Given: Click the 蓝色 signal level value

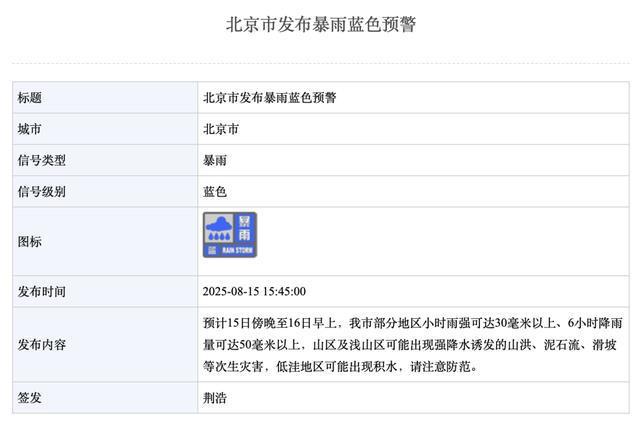Looking at the screenshot, I should click(215, 191).
